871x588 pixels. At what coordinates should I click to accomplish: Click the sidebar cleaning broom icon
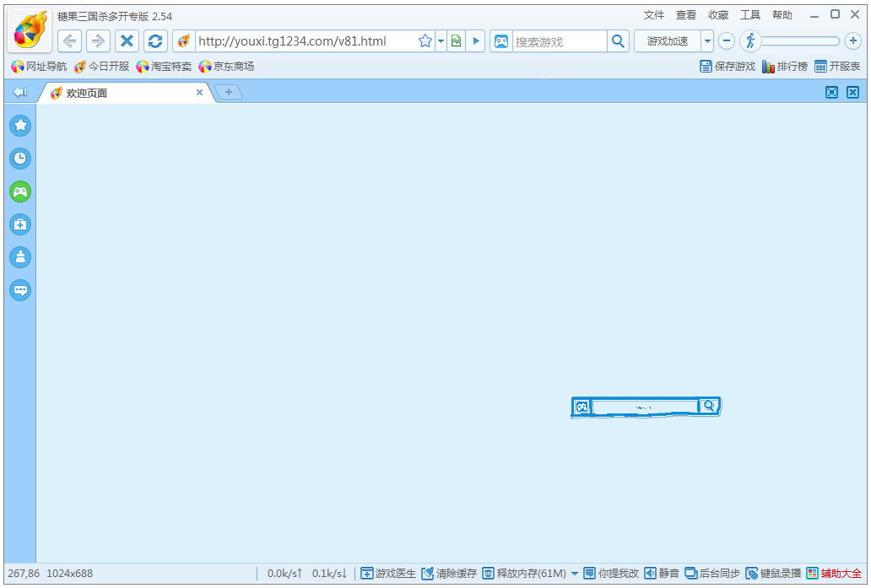20,257
